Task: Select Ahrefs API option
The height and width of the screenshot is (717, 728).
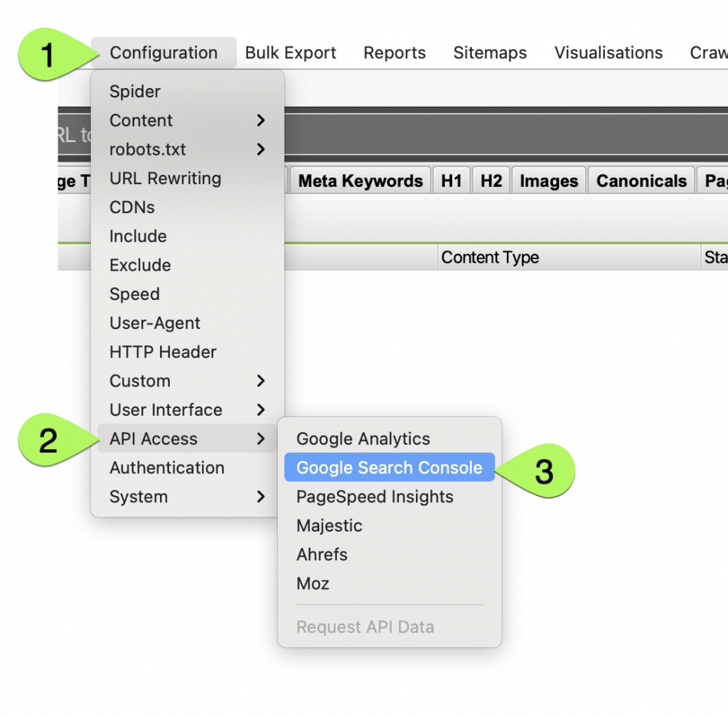Action: 390,554
